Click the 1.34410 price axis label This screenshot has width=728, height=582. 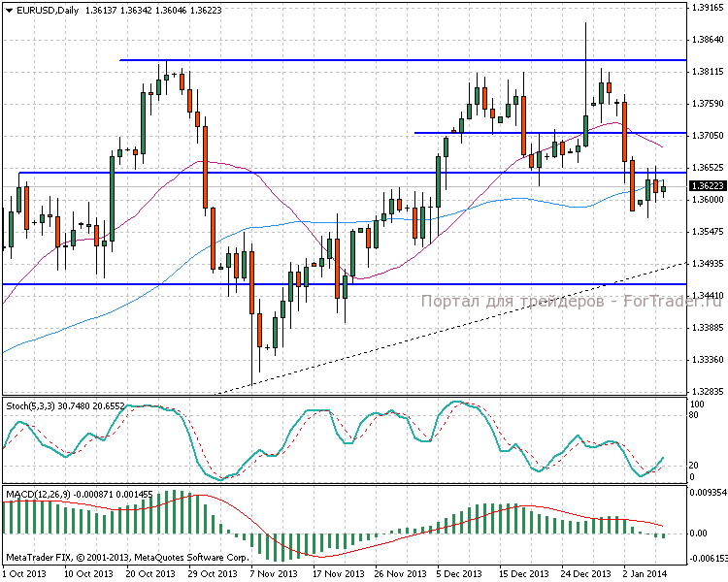click(708, 296)
